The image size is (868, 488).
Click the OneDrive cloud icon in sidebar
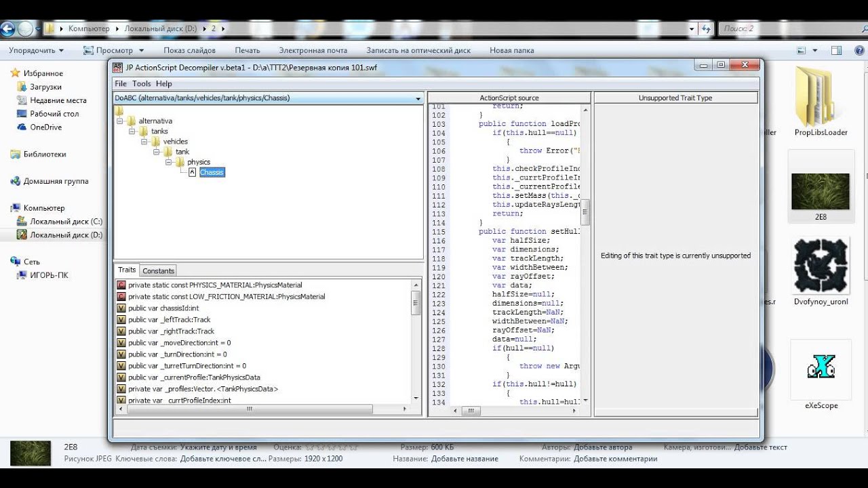click(22, 127)
